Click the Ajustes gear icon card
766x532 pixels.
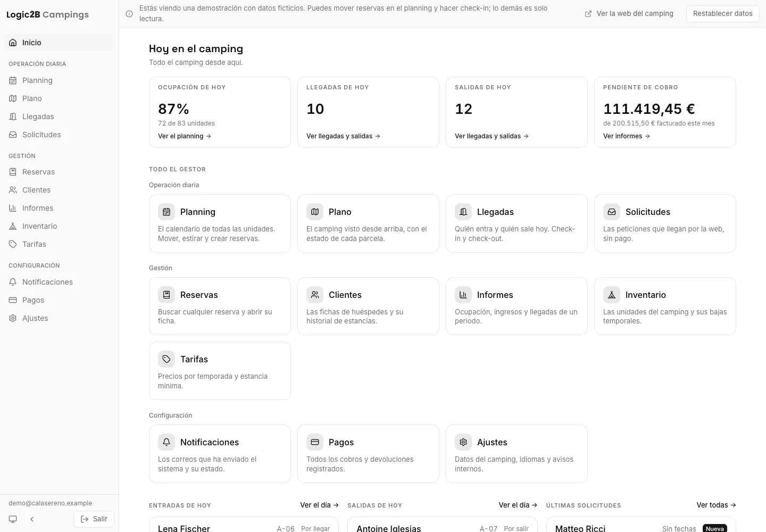coord(463,442)
